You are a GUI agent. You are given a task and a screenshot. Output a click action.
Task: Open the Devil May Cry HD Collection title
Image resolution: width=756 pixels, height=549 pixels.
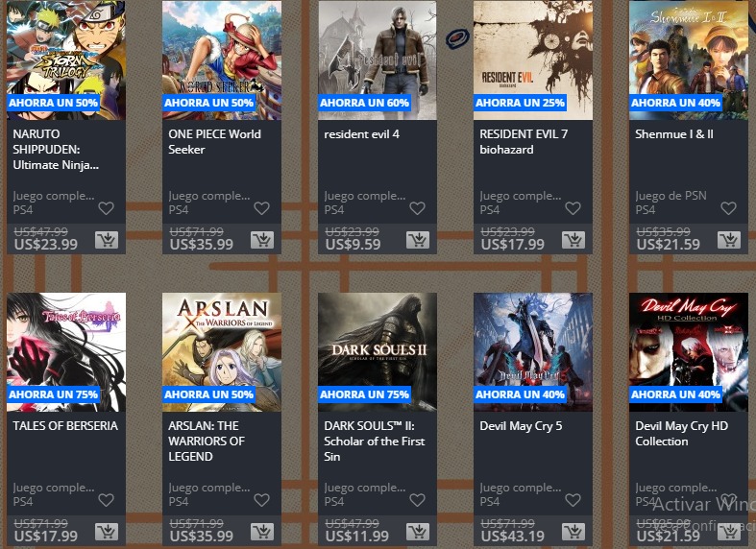coord(682,434)
